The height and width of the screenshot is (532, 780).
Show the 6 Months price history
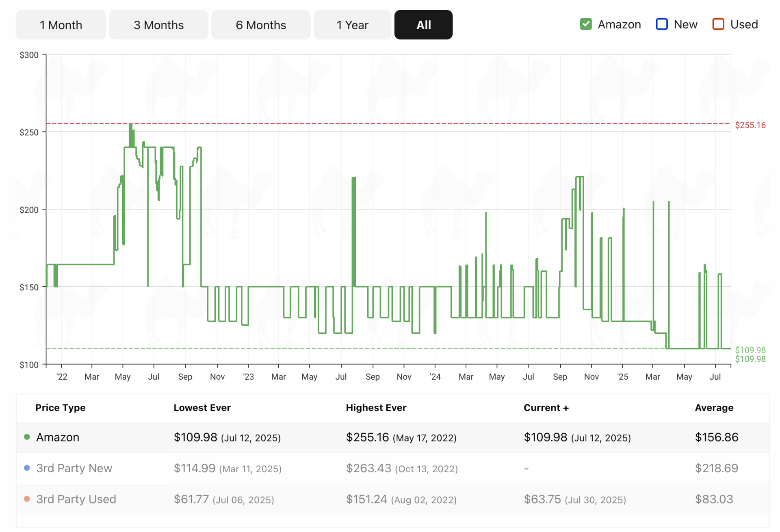[x=261, y=25]
